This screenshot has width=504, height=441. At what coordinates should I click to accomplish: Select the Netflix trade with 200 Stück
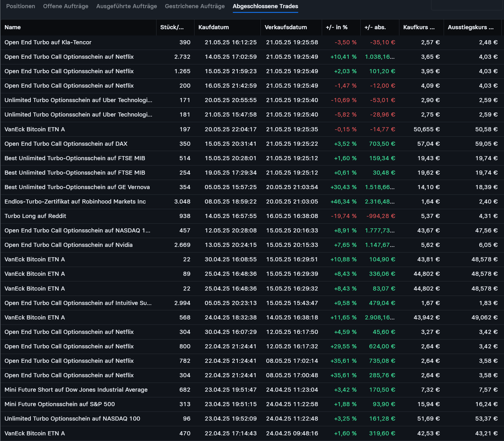pos(252,86)
